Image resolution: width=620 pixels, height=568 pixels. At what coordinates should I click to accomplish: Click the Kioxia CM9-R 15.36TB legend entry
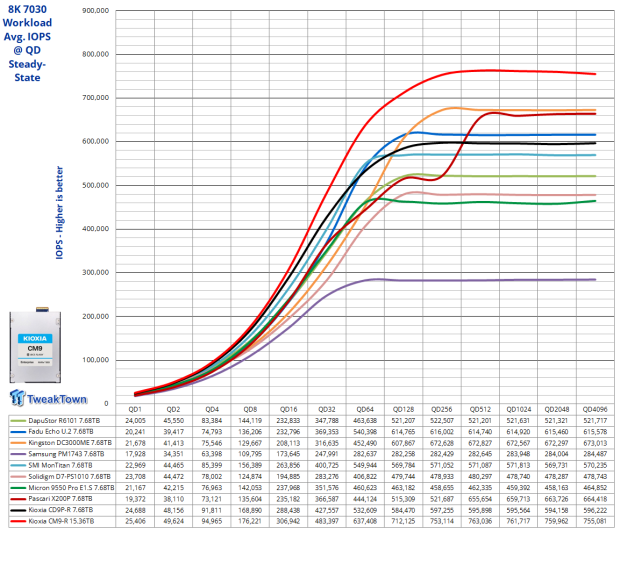61,521
